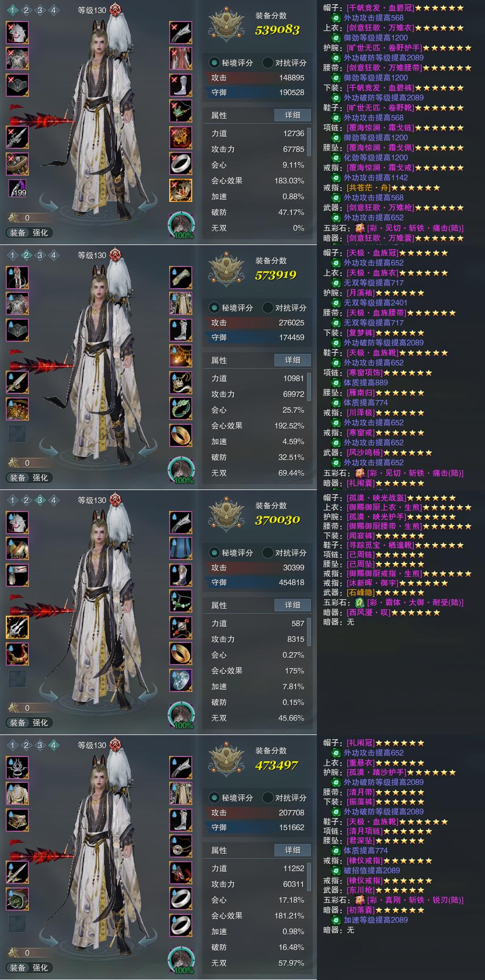
Task: Click the pet portrait showing 100% in the top panel
Action: (x=182, y=225)
